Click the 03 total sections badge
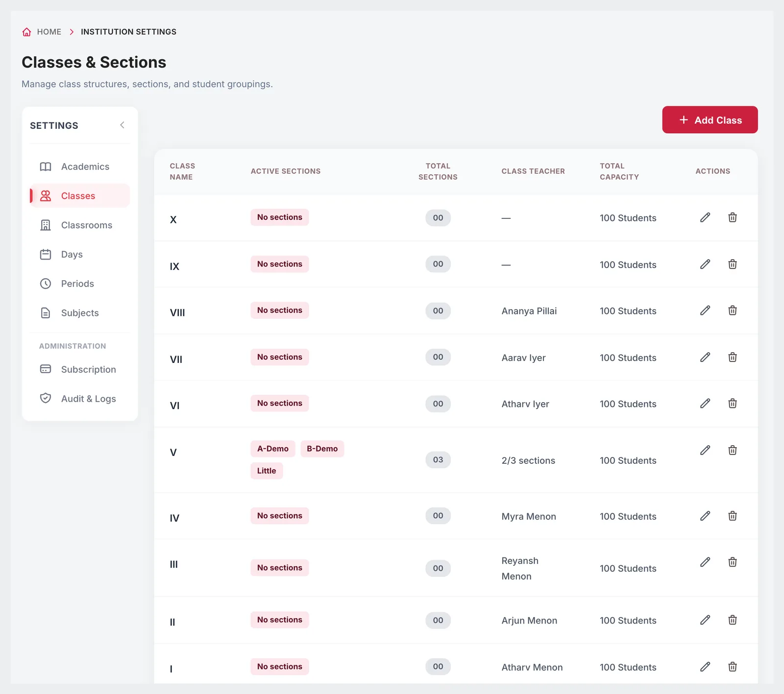The image size is (784, 694). (x=438, y=460)
